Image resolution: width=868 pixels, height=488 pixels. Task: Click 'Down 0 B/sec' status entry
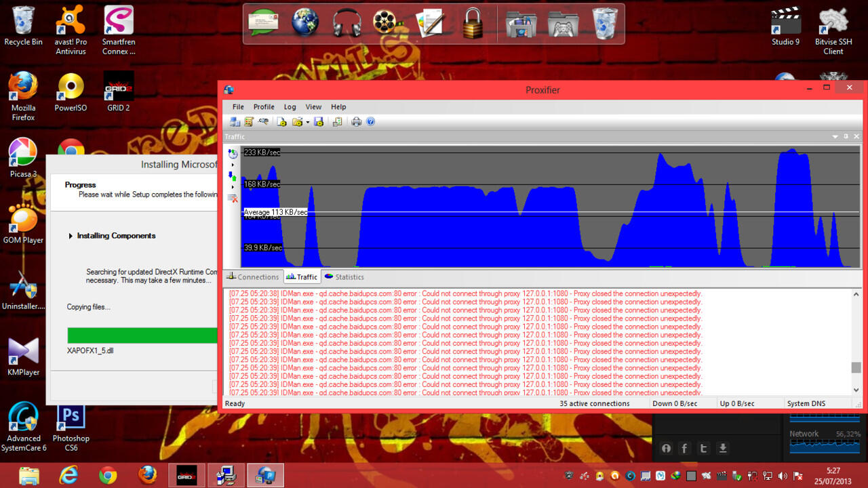[x=675, y=404]
